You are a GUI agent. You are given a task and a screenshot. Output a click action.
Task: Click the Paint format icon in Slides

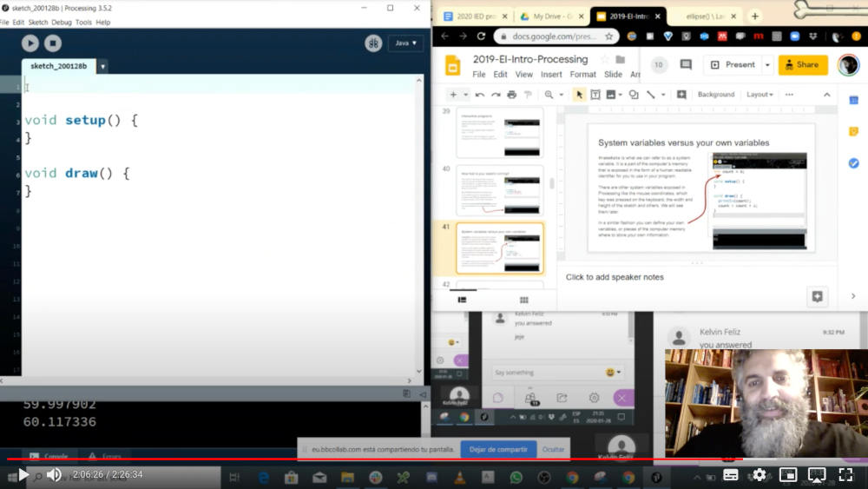(x=528, y=95)
